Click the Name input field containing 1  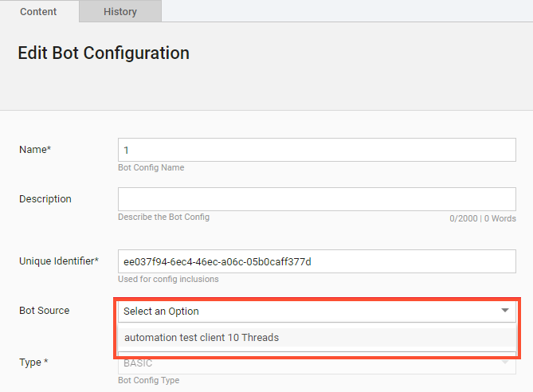317,150
